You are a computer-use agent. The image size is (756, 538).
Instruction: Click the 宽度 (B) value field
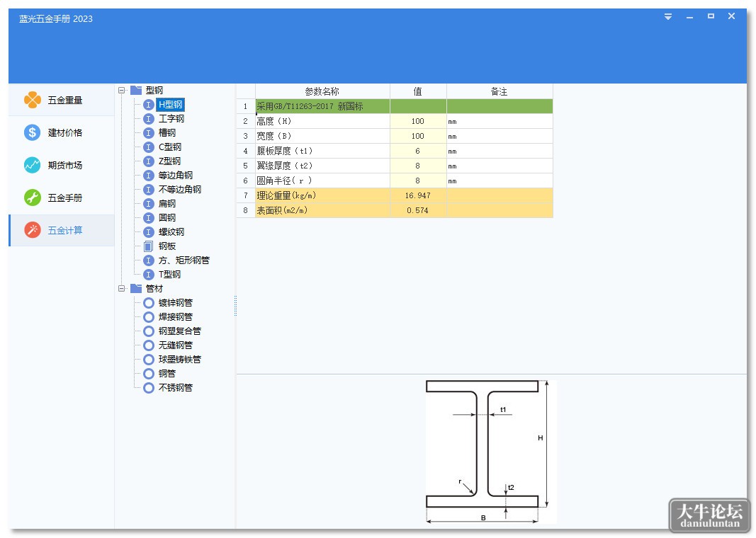[418, 137]
